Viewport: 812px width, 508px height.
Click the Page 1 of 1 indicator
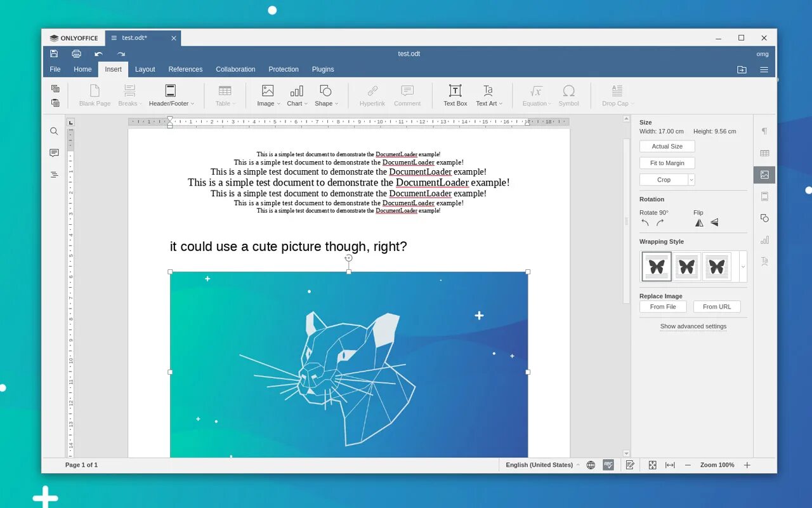click(81, 465)
